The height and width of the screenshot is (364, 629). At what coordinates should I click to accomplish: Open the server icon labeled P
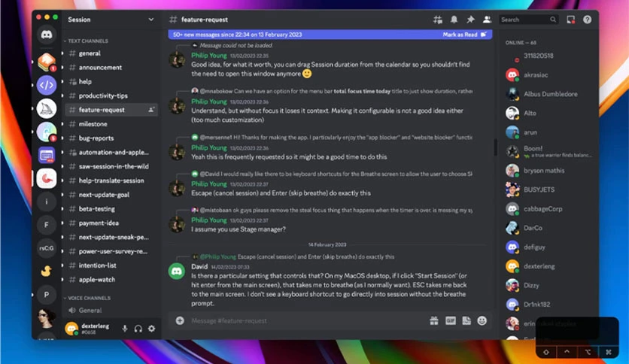pyautogui.click(x=47, y=295)
